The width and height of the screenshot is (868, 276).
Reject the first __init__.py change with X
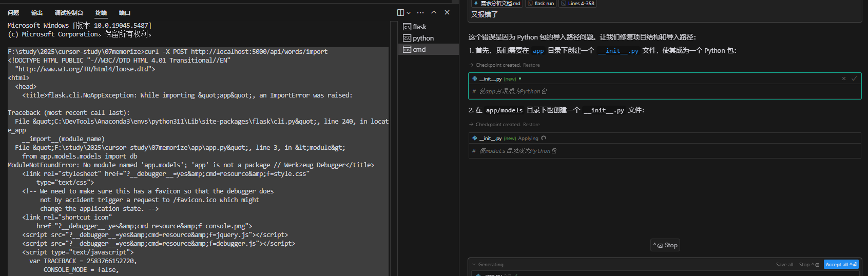pos(844,78)
